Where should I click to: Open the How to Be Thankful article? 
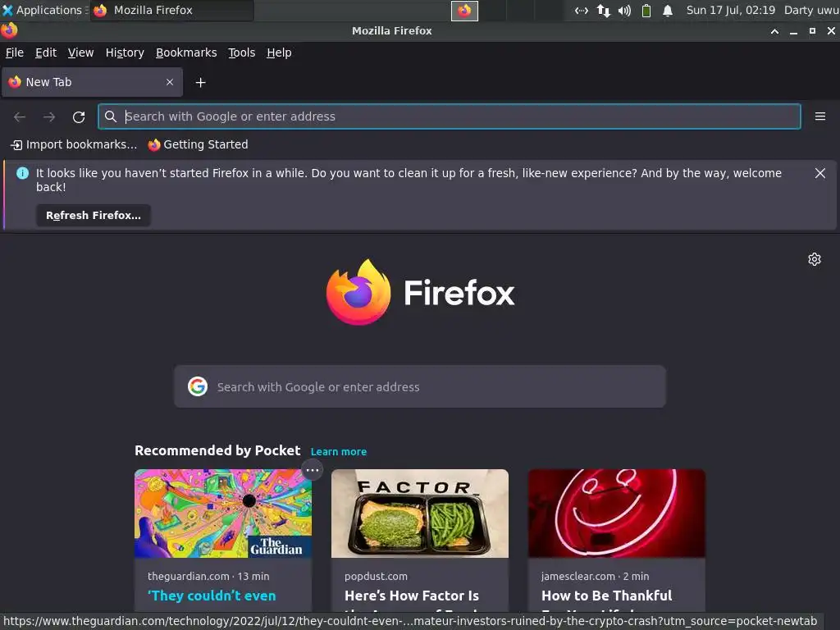606,596
